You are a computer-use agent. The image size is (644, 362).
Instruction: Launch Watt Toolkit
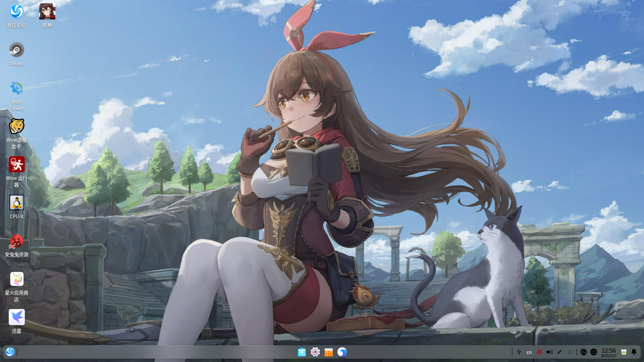pos(16,88)
